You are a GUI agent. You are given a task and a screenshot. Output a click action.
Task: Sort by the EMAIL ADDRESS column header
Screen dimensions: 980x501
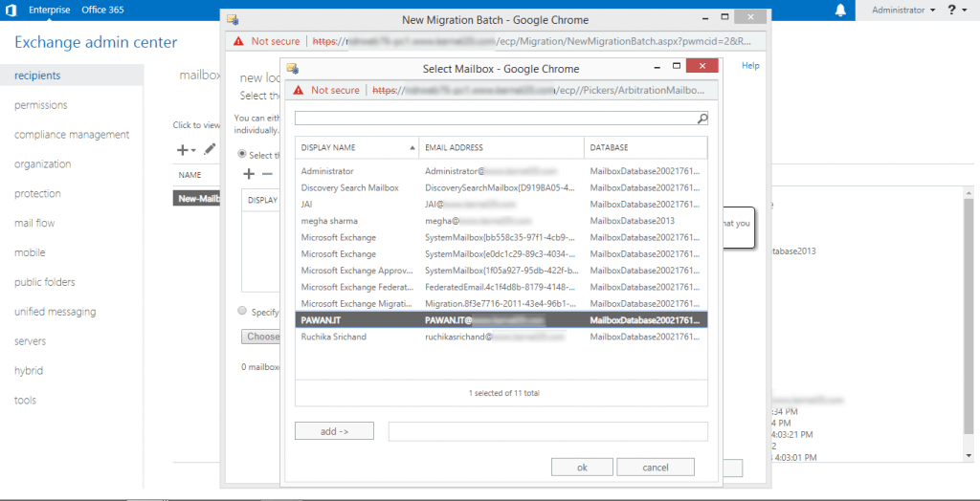click(501, 148)
